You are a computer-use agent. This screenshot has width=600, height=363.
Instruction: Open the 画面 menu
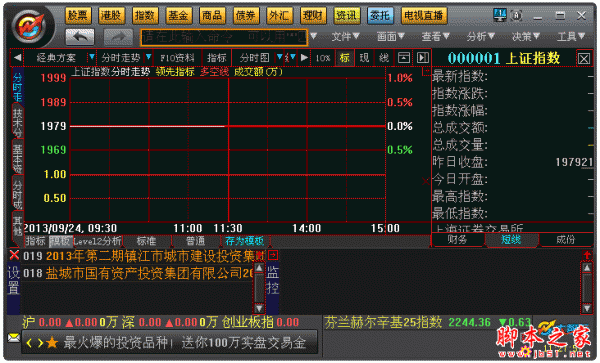(390, 36)
